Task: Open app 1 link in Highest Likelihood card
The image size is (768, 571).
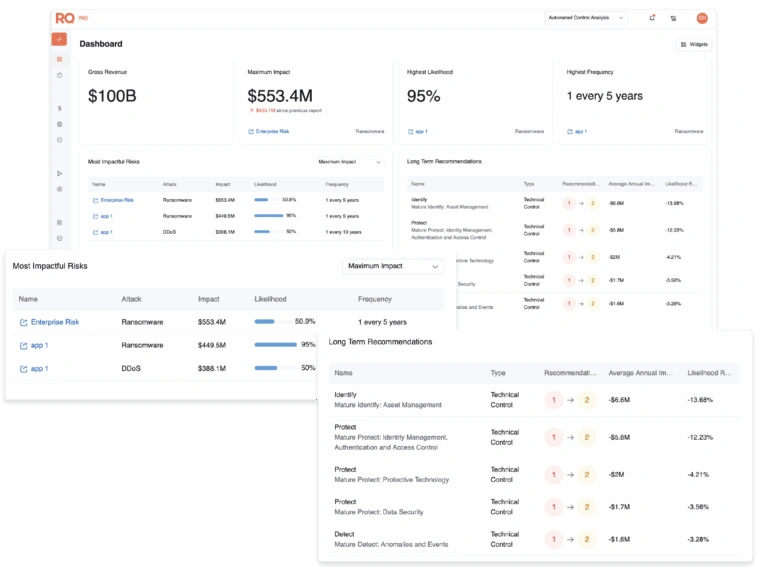Action: [417, 131]
